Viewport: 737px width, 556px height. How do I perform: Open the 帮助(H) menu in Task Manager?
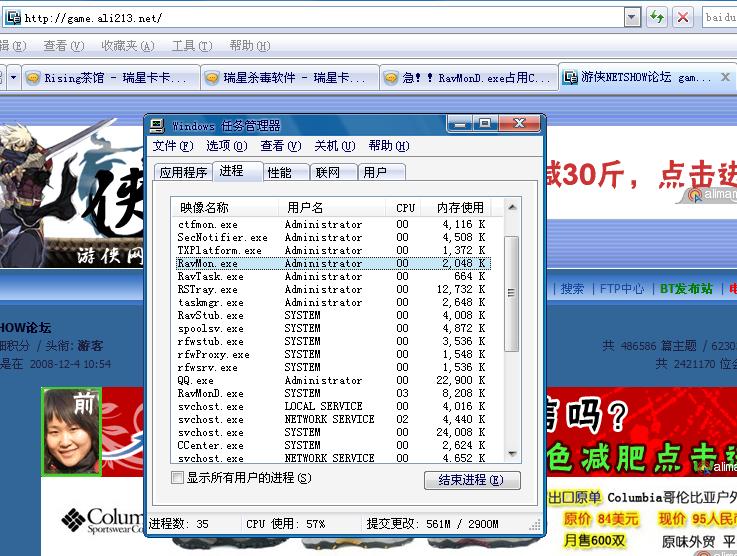[389, 146]
